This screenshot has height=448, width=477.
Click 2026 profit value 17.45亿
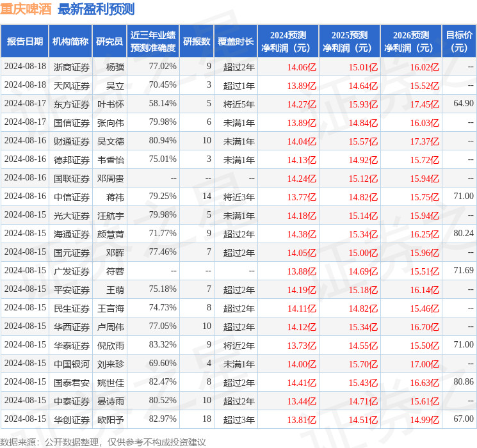pos(424,104)
